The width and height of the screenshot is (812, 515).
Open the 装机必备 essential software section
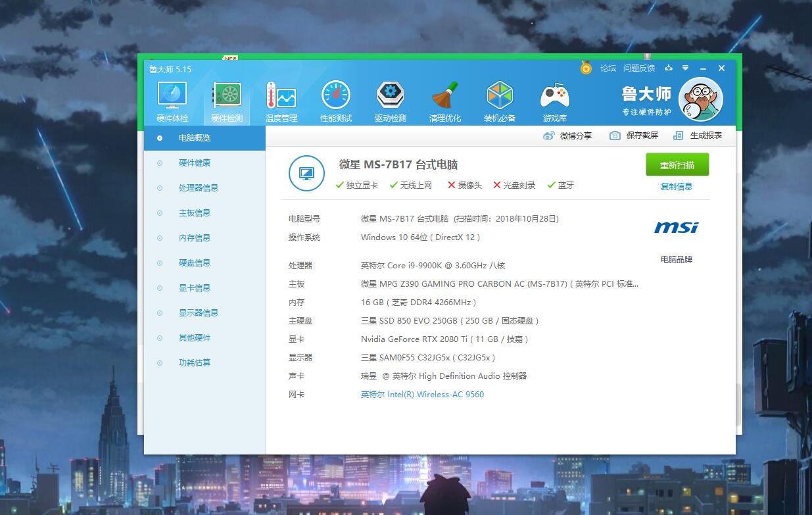pos(500,99)
